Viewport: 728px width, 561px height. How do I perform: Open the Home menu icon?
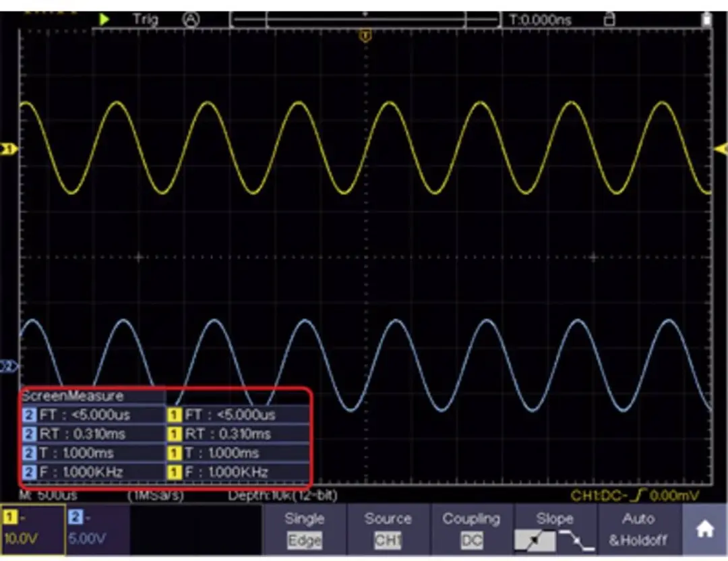(704, 529)
